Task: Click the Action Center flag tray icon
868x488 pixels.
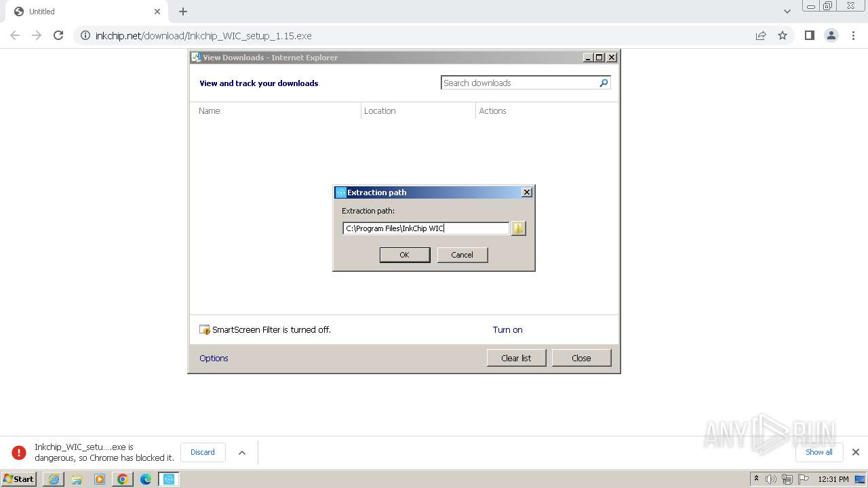Action: pyautogui.click(x=804, y=479)
